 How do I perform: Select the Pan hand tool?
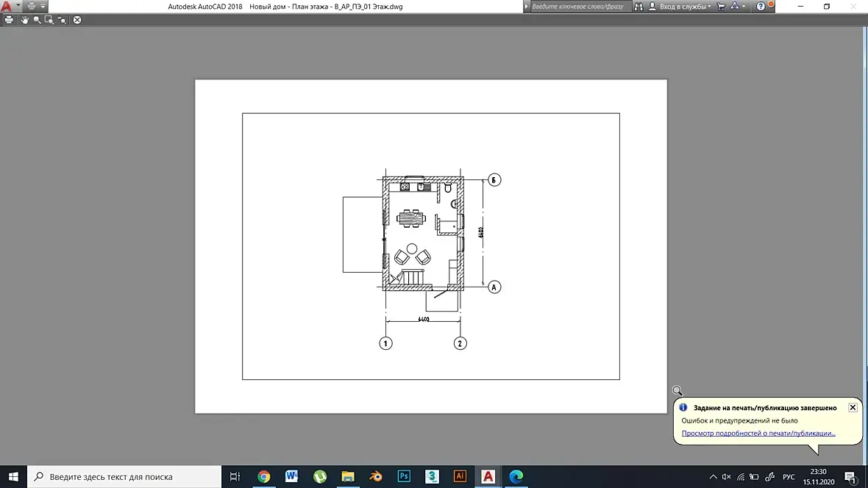[x=24, y=20]
